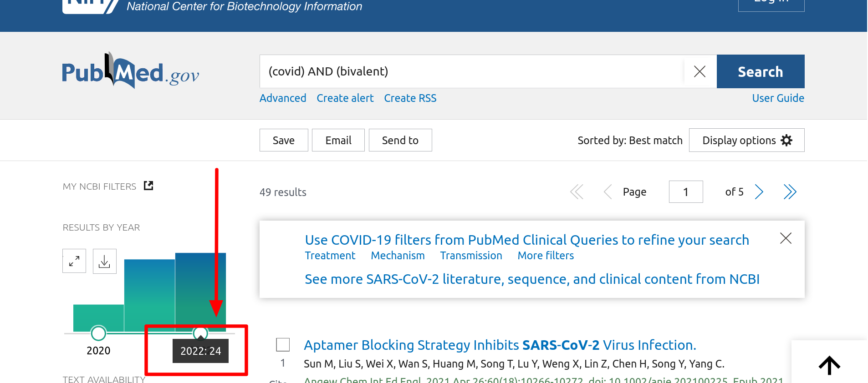Go to first page of results
This screenshot has height=383, width=868.
[x=577, y=192]
